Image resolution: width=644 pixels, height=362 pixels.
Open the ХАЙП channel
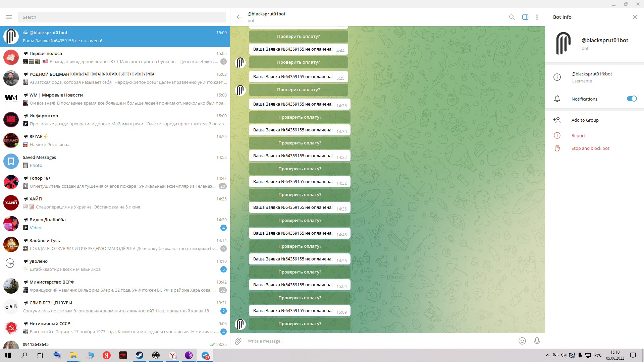pyautogui.click(x=115, y=203)
